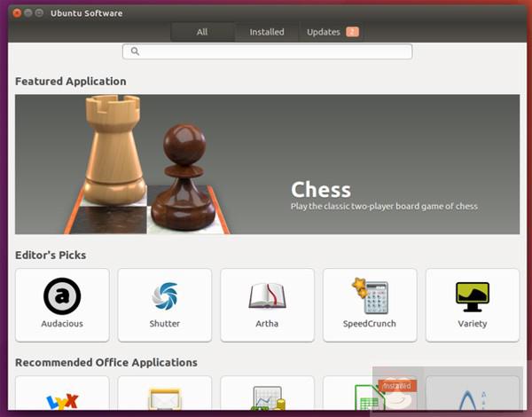Open the envelope mail application tile
This screenshot has height=417, width=532.
click(x=165, y=393)
